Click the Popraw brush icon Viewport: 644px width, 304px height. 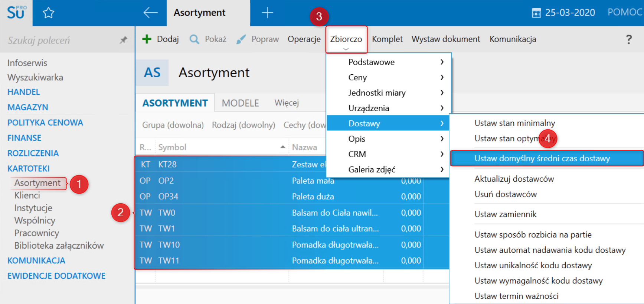241,39
